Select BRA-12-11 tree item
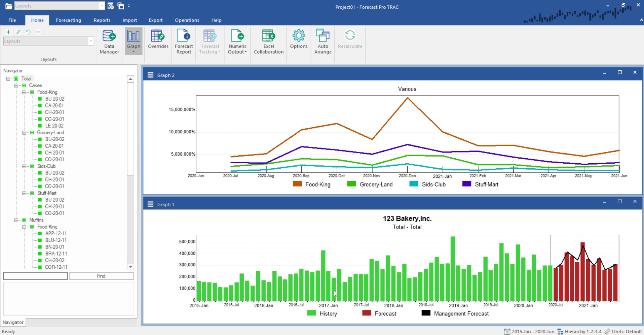This screenshot has width=644, height=335. pos(56,254)
